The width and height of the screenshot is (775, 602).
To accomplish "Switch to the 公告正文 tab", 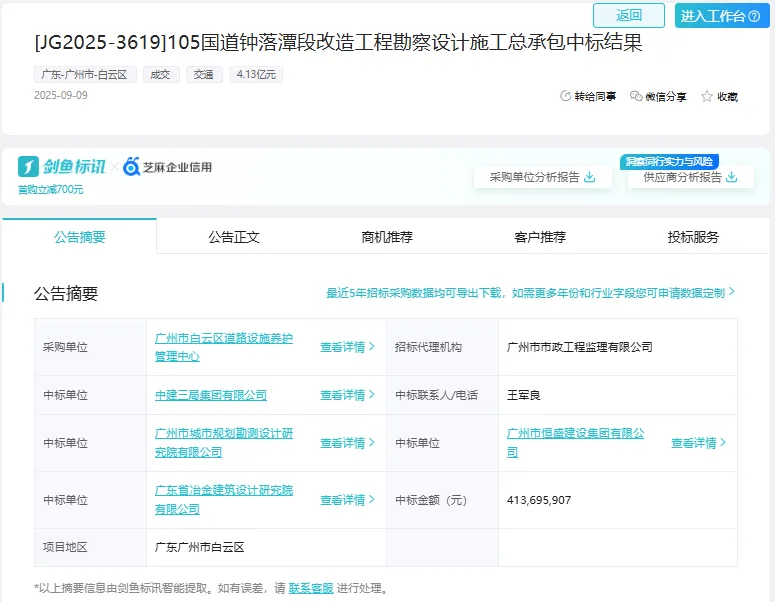I will coord(234,237).
